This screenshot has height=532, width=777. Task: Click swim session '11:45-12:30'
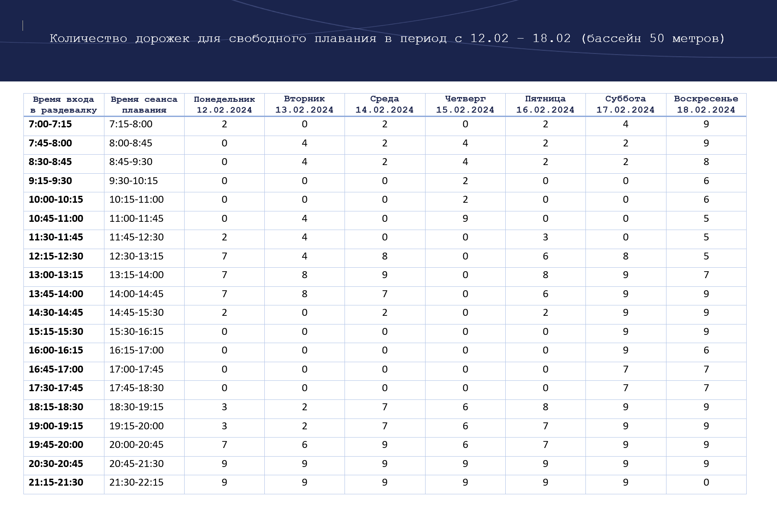137,237
